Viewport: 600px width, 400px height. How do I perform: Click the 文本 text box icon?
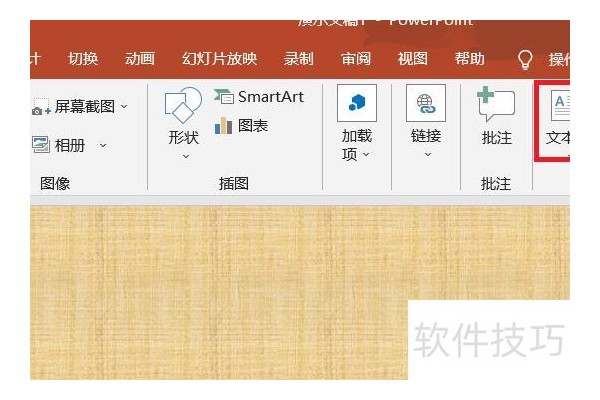560,104
